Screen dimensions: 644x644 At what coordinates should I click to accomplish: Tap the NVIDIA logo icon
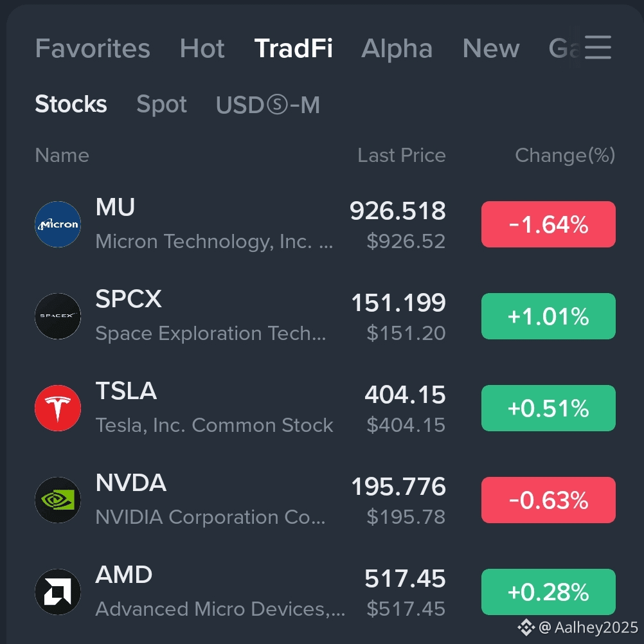click(58, 500)
